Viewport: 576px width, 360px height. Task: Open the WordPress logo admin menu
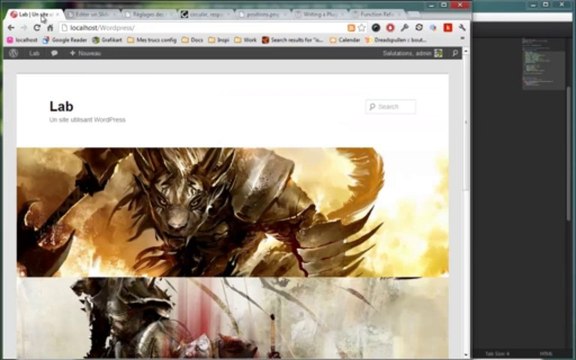[14, 53]
